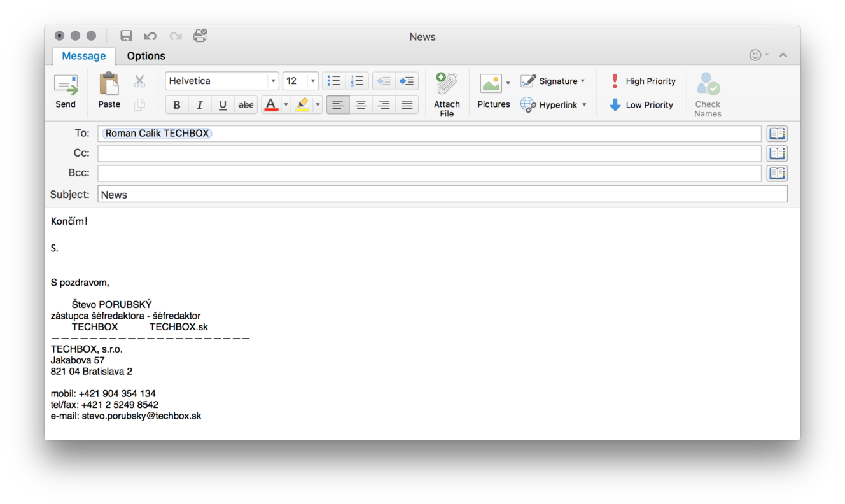The height and width of the screenshot is (504, 845).
Task: Select the Roman Calik TECHBOX recipient
Action: click(x=157, y=134)
